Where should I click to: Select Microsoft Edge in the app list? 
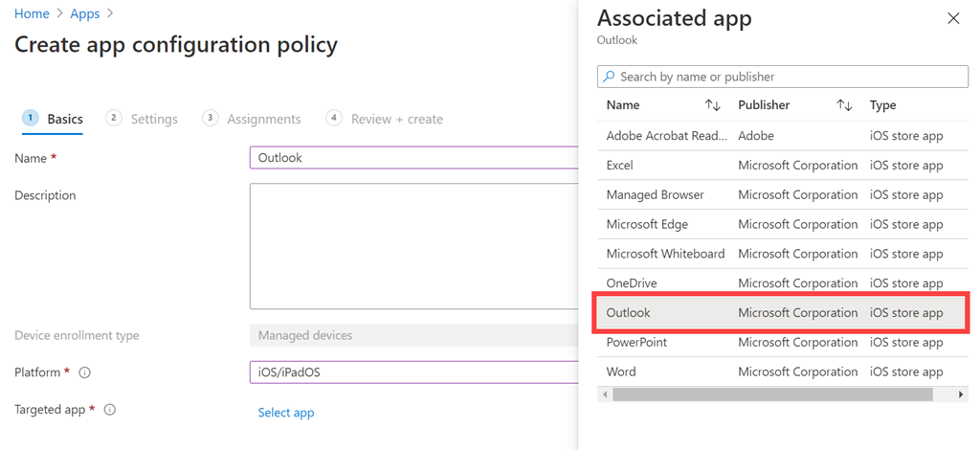coord(647,224)
